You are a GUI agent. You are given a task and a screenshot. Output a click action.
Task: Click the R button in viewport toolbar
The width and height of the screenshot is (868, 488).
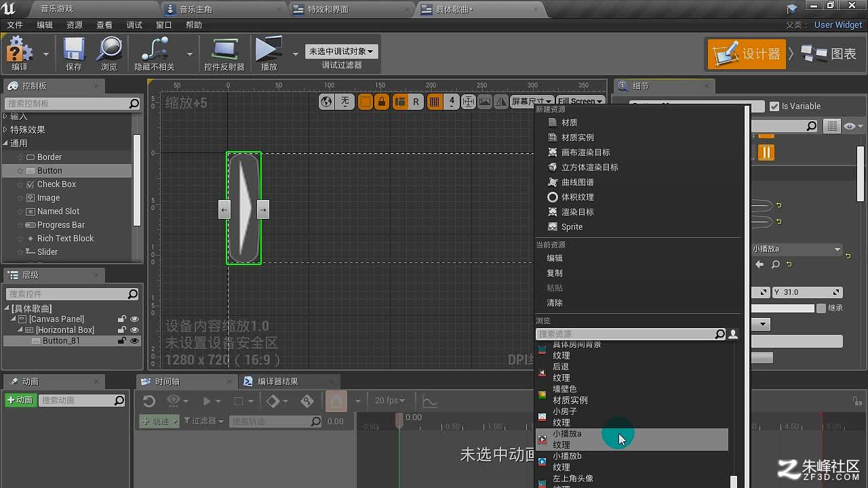point(416,102)
